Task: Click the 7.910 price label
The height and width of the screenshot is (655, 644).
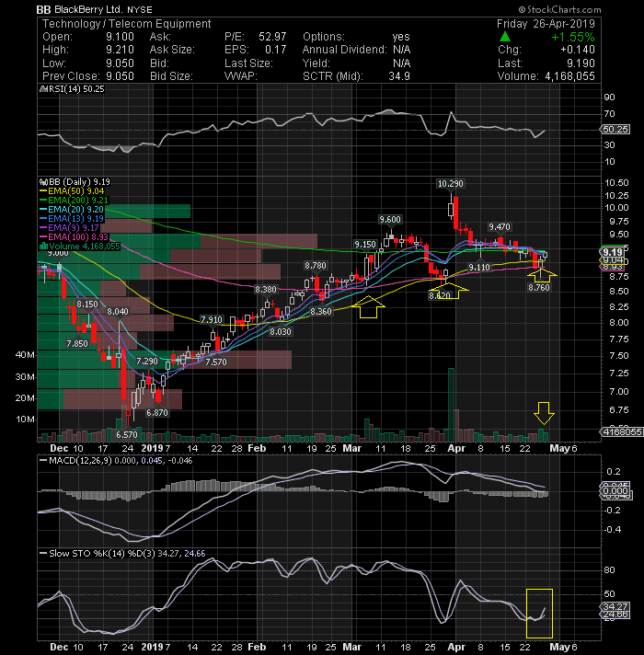Action: point(212,319)
